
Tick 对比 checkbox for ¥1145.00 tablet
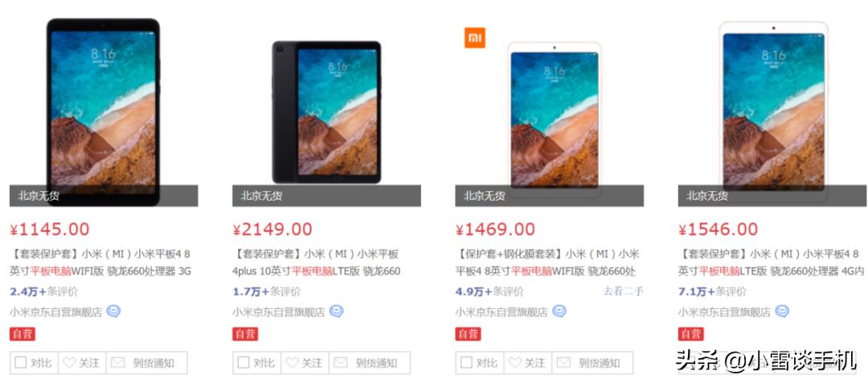tap(20, 363)
